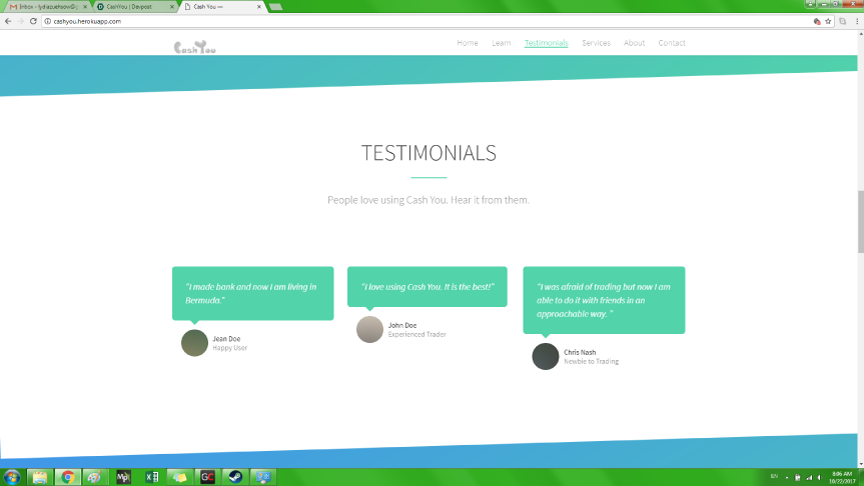Image resolution: width=864 pixels, height=486 pixels.
Task: Open the Testimonials nav link
Action: 546,43
